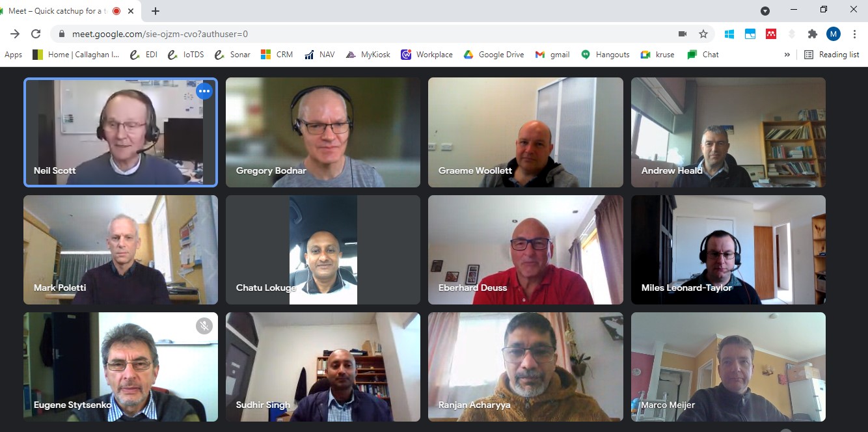Open the Reading list
Viewport: 868px width, 432px height.
tap(832, 55)
